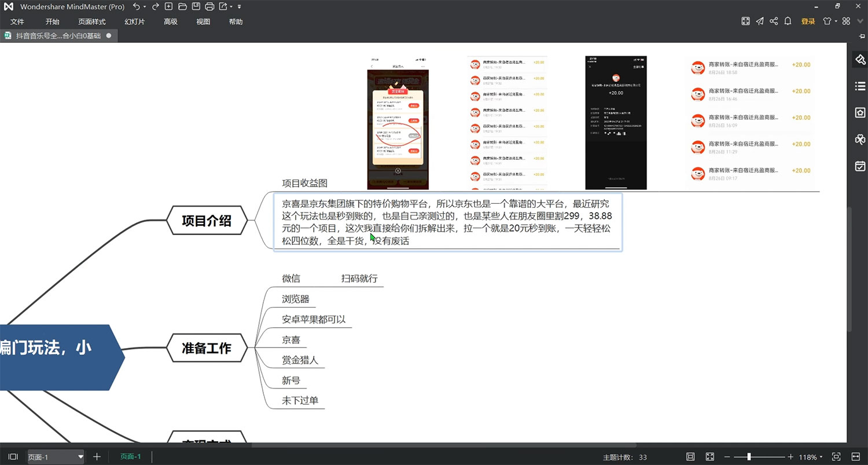The height and width of the screenshot is (465, 868).
Task: Open the zoom percentage dropdown near 118%
Action: click(x=821, y=457)
